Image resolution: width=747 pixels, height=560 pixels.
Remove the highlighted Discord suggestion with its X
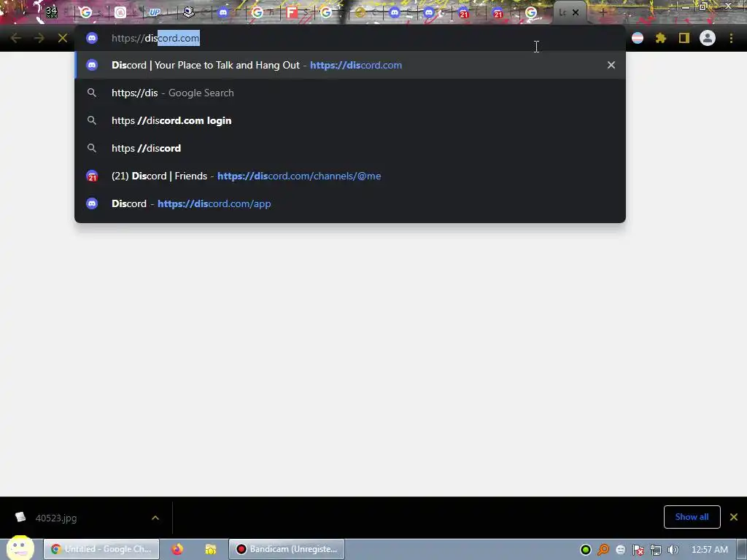click(x=611, y=65)
